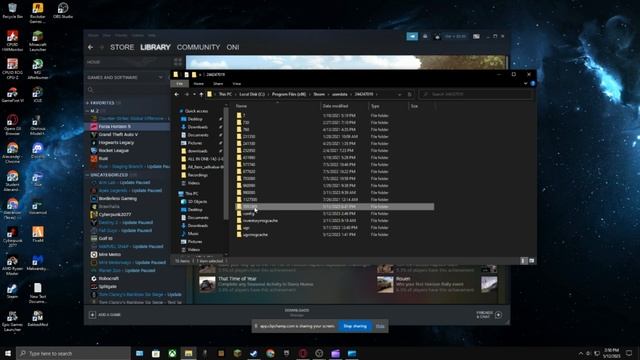Open Steam Downloads at bottom bar
Screen dimensions: 640x360
(297, 312)
